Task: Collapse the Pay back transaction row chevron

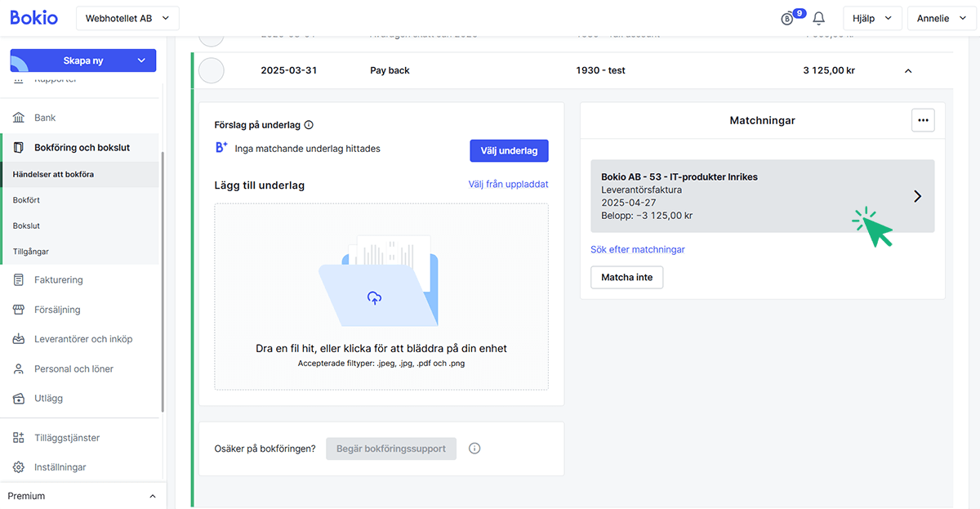Action: (908, 71)
